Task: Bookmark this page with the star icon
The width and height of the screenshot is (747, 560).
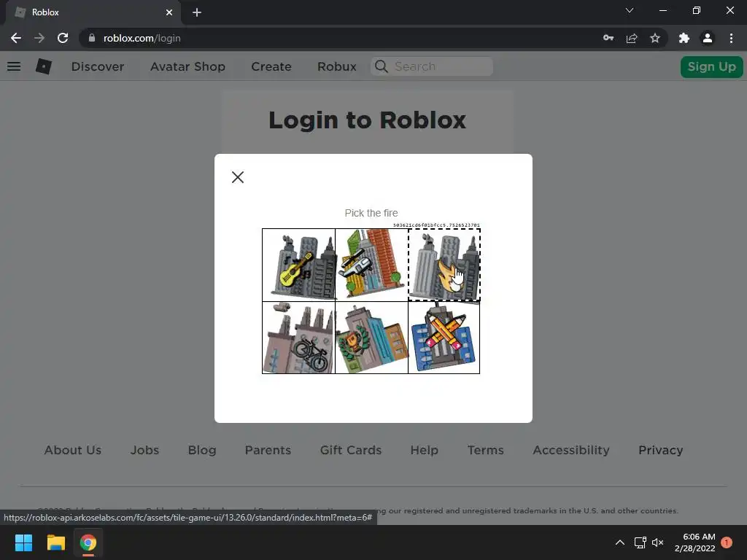Action: [655, 38]
